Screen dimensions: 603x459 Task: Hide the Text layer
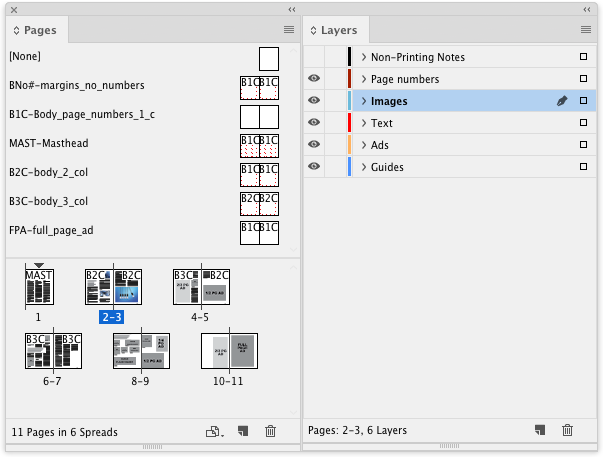coord(314,122)
